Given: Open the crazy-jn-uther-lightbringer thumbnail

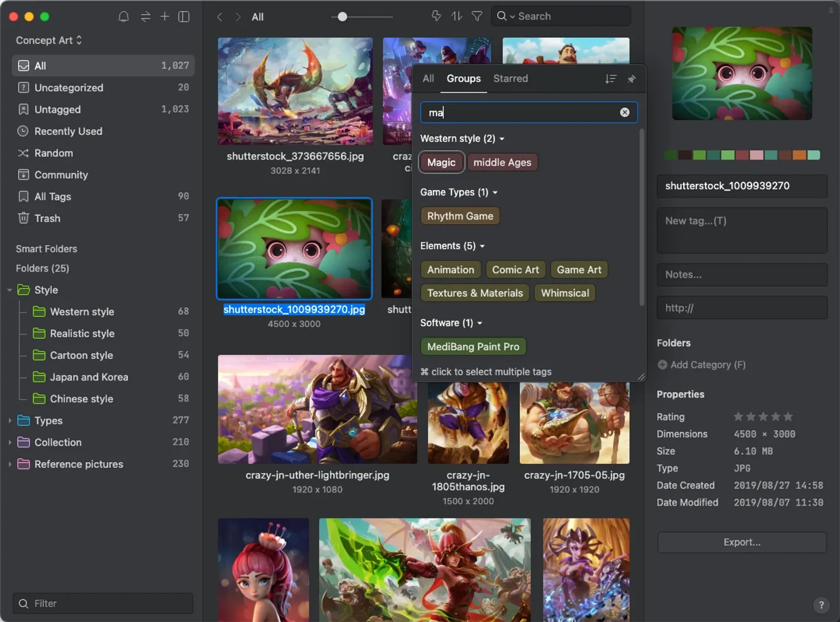Looking at the screenshot, I should click(317, 409).
